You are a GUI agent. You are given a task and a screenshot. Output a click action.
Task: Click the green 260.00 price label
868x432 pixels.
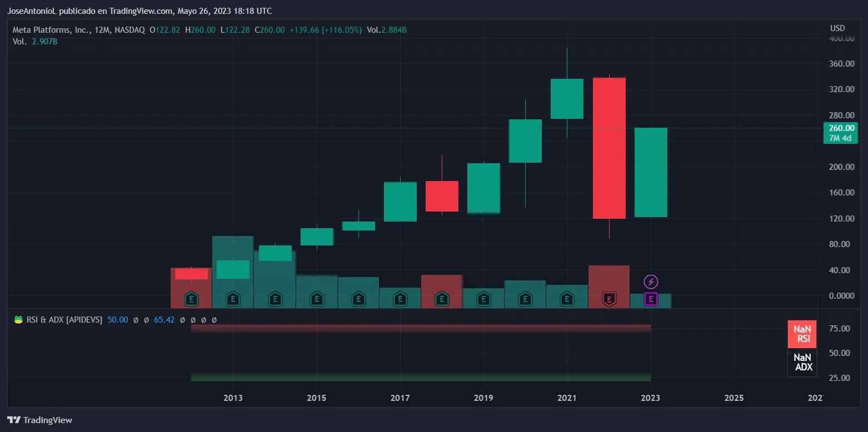click(840, 128)
